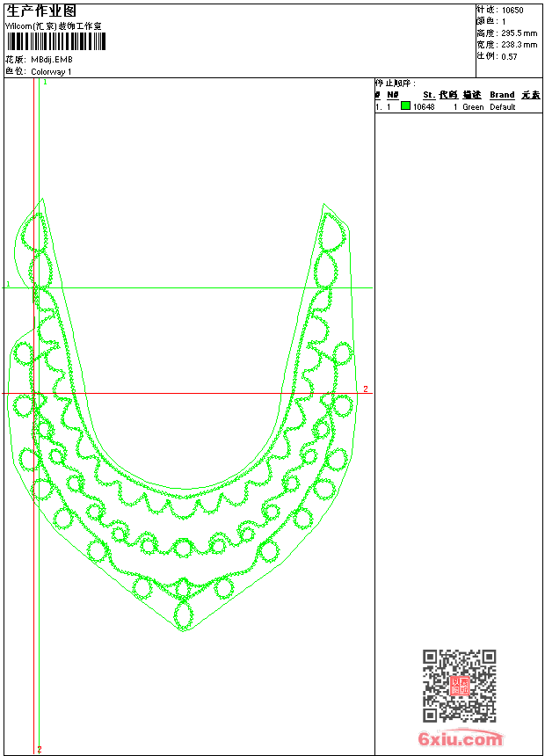Click the red marker 2 at right edge
The width and height of the screenshot is (545, 756).
tap(366, 389)
